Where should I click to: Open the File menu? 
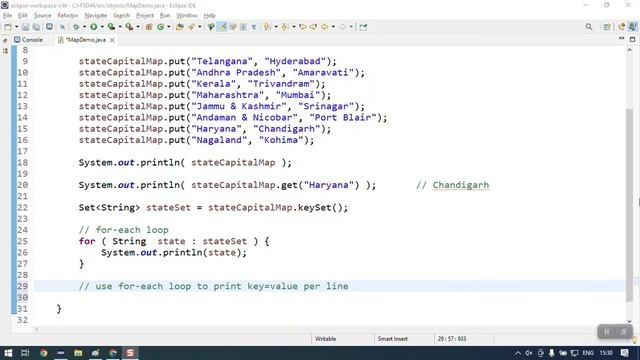(7, 16)
